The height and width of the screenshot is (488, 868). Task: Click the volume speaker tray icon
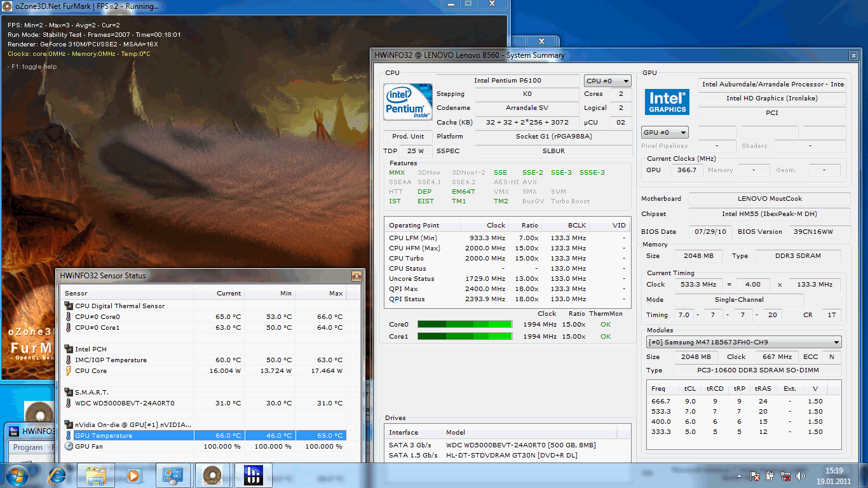coord(801,475)
